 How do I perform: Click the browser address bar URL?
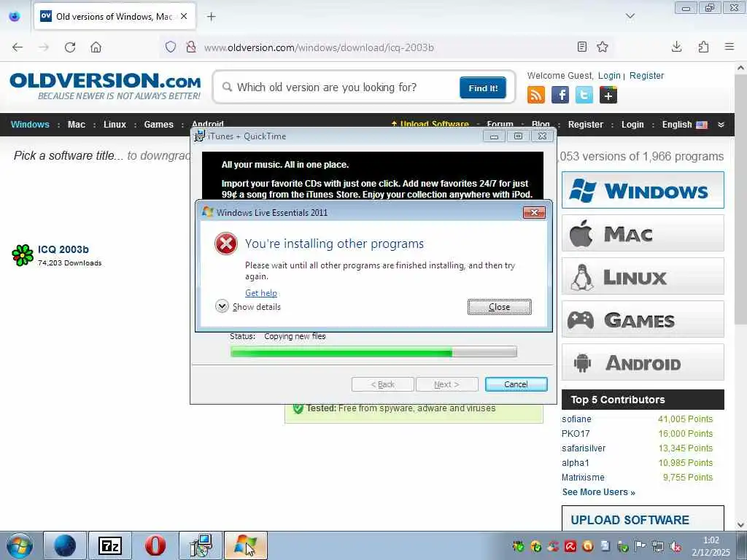(319, 47)
